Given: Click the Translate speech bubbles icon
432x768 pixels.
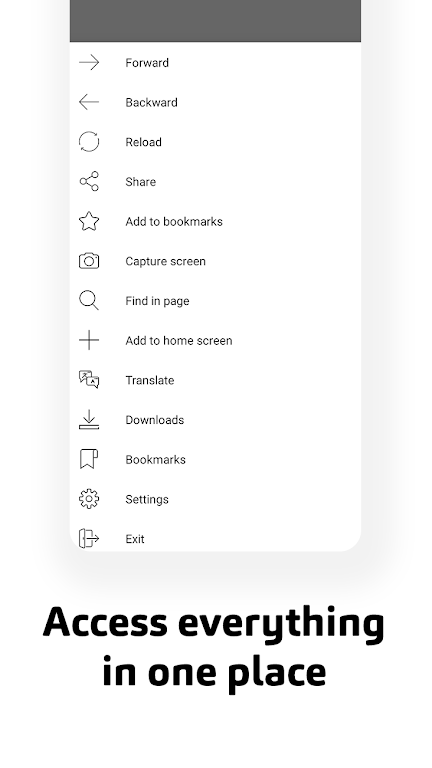Looking at the screenshot, I should (x=89, y=380).
